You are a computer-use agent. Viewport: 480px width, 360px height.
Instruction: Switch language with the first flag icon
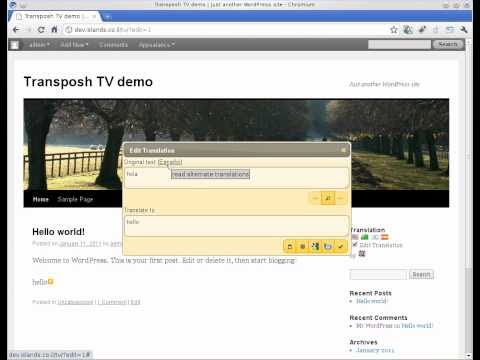point(355,237)
